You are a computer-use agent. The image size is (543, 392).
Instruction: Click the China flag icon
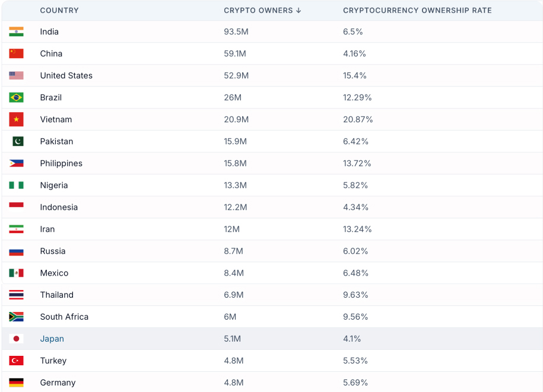click(x=16, y=53)
